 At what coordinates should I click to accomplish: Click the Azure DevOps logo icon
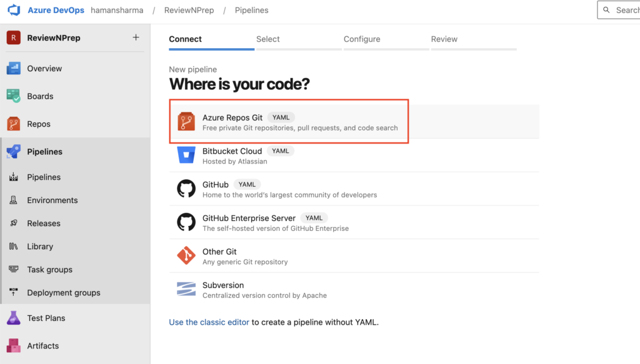point(14,10)
